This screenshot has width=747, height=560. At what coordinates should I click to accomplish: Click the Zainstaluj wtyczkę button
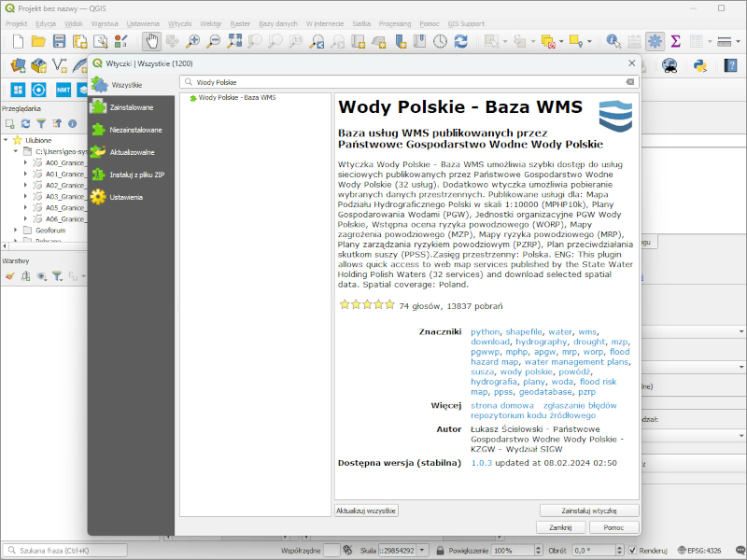point(589,511)
